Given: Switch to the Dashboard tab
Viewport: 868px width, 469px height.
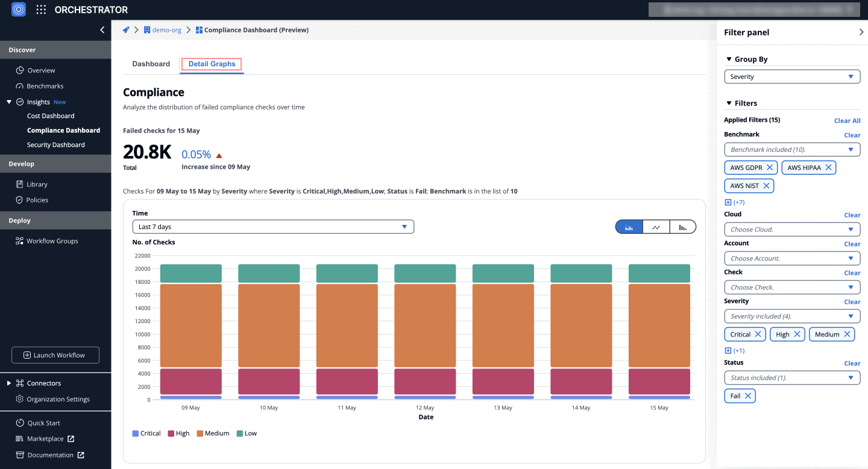Looking at the screenshot, I should pos(151,64).
